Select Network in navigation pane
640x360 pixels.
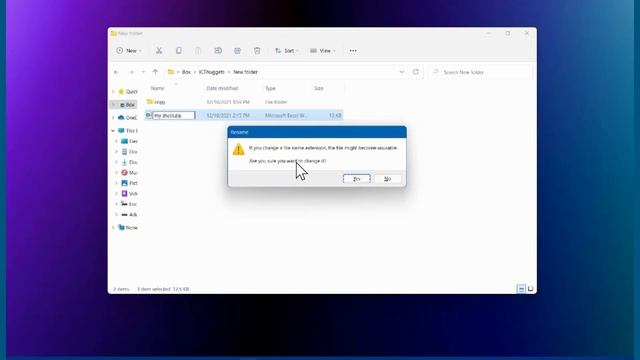128,227
